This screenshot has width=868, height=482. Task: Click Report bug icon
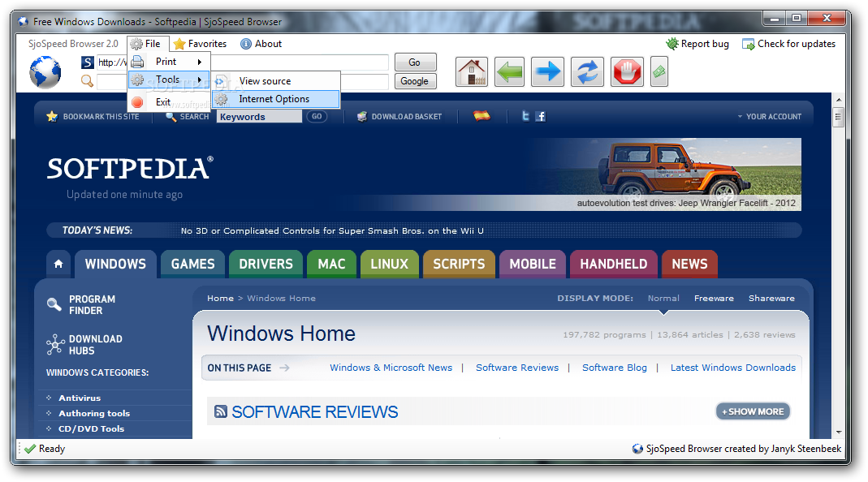pyautogui.click(x=672, y=44)
